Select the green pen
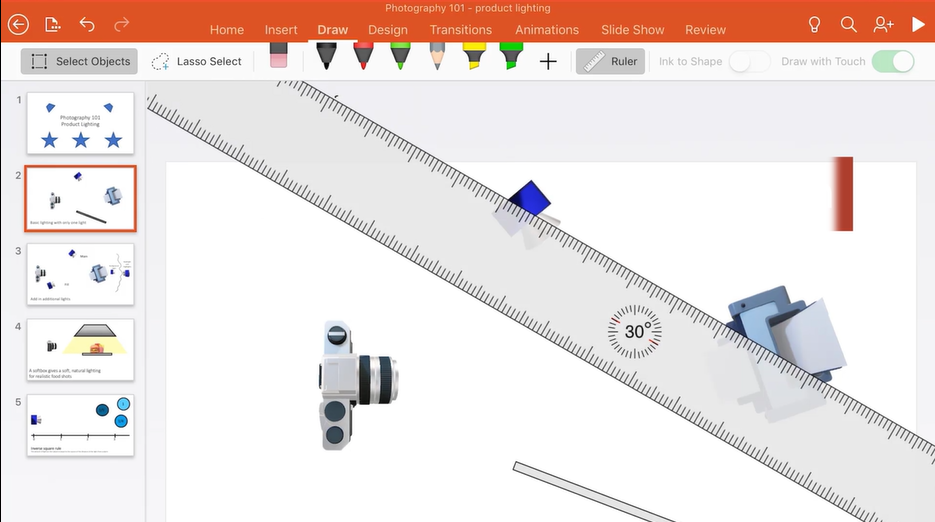935x522 pixels. coord(400,56)
